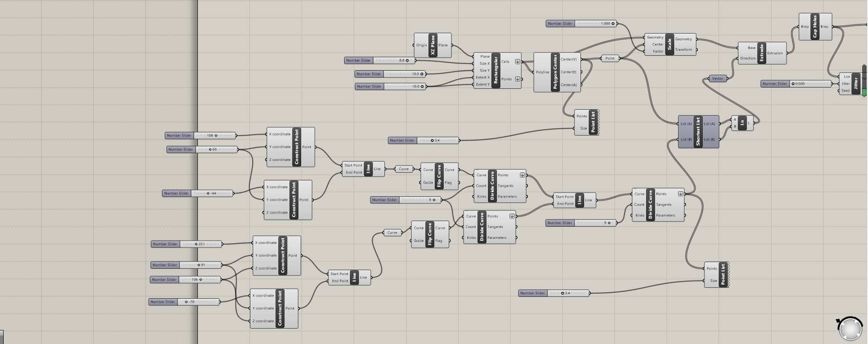The width and height of the screenshot is (868, 344).
Task: Click the flatten arrow on Rectangular Cells output
Action: 518,62
